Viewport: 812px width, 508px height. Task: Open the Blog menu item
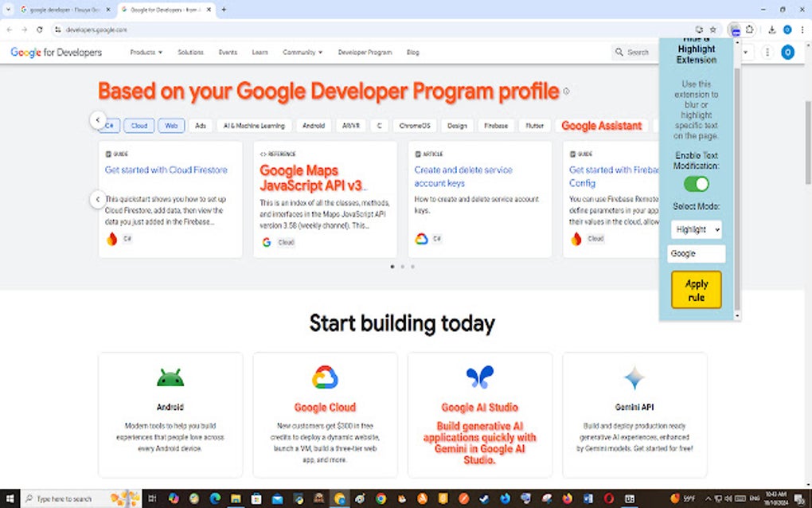click(x=412, y=52)
